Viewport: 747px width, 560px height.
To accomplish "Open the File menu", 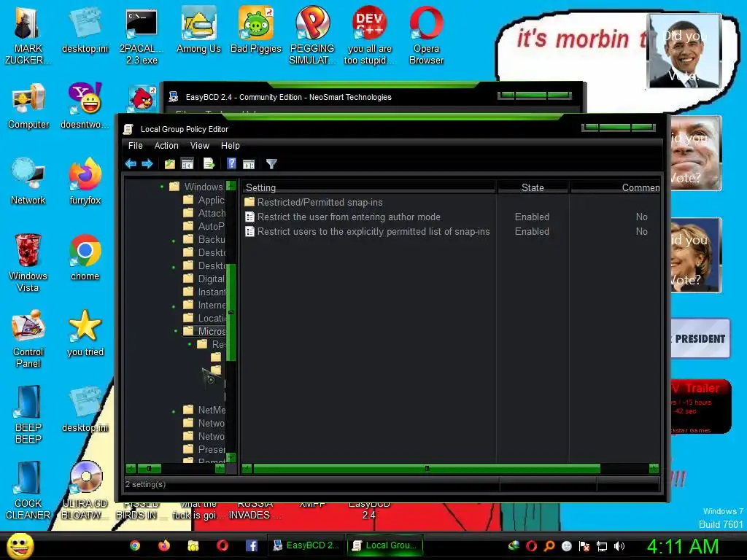I will pos(135,146).
